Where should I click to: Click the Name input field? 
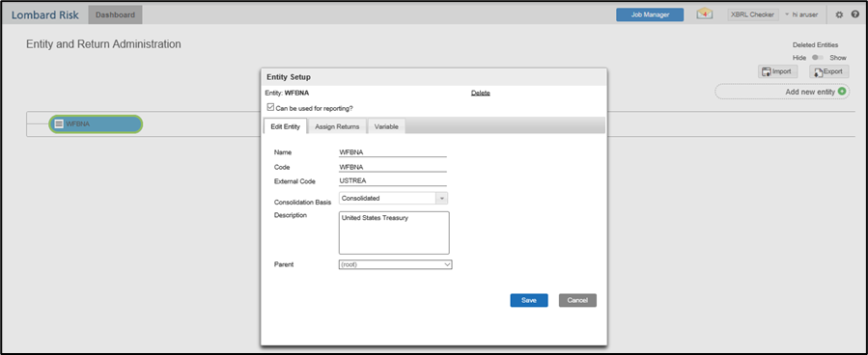click(x=392, y=152)
